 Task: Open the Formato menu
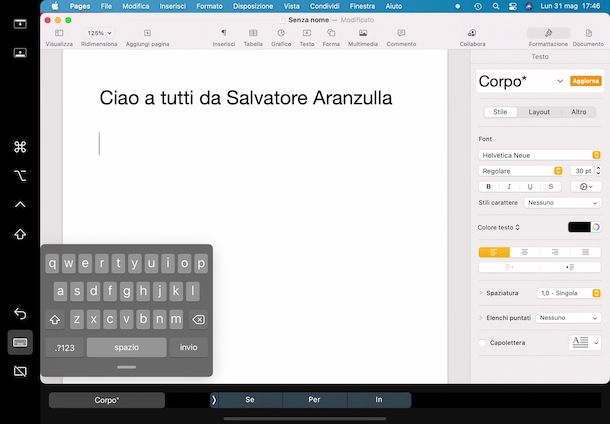point(209,6)
